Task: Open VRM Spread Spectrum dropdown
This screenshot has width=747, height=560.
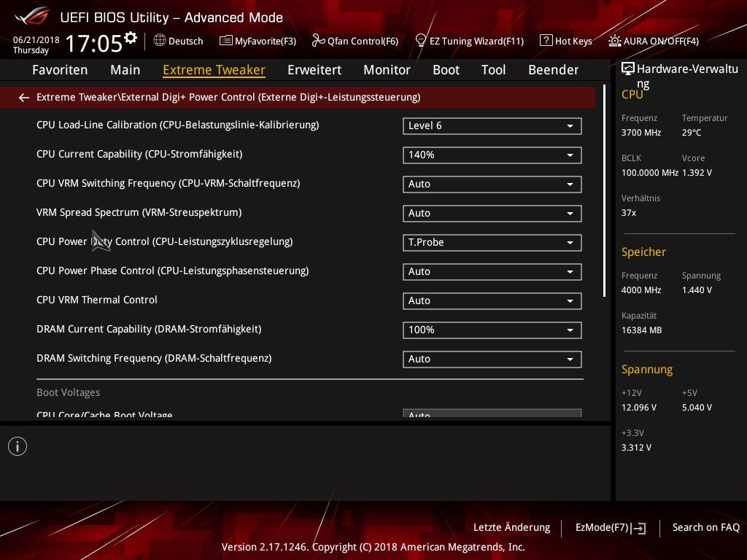Action: pyautogui.click(x=492, y=213)
